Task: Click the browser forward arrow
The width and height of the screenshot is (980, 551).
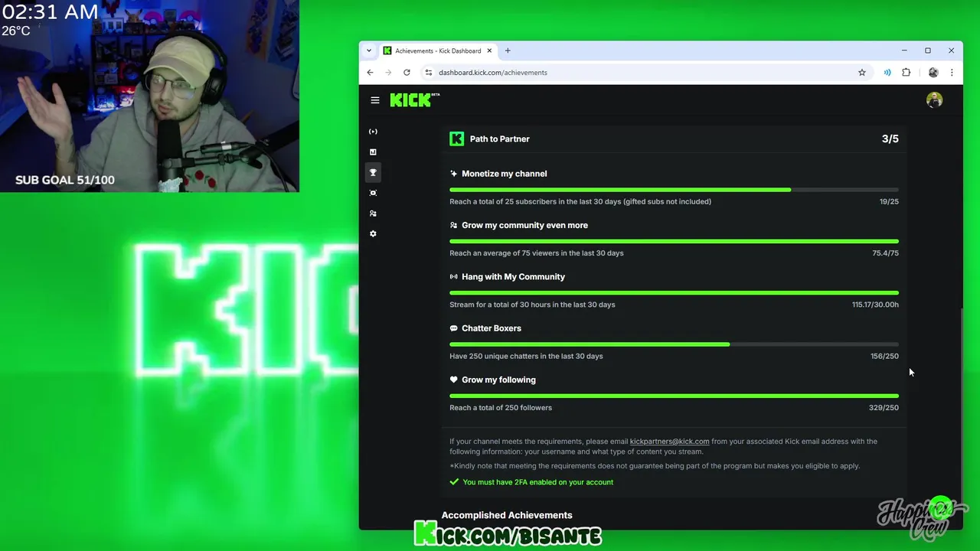Action: click(x=388, y=73)
